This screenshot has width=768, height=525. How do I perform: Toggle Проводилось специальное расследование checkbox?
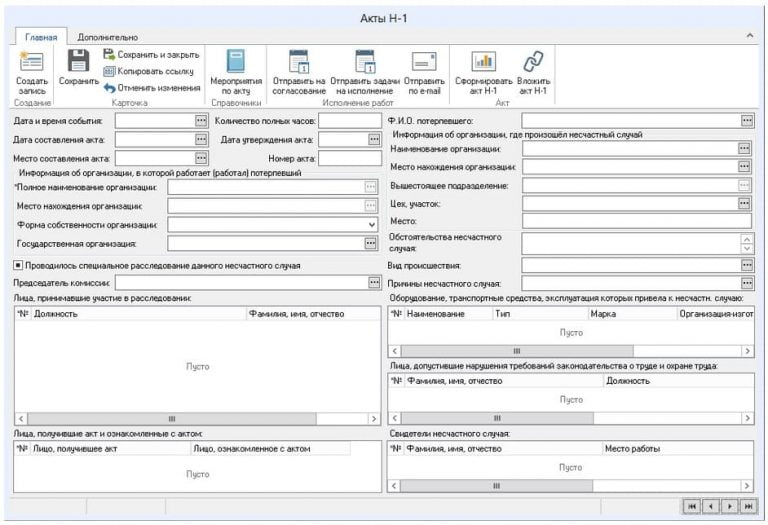pos(18,265)
